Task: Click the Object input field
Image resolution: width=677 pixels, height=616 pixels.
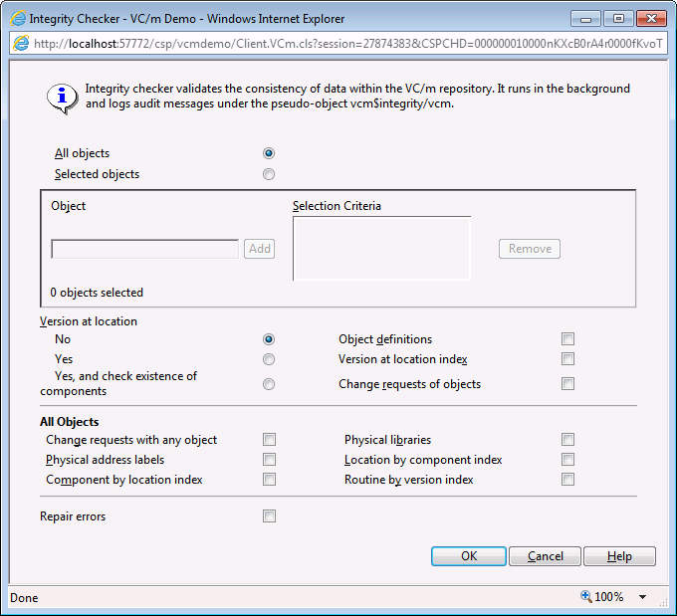Action: tap(144, 249)
